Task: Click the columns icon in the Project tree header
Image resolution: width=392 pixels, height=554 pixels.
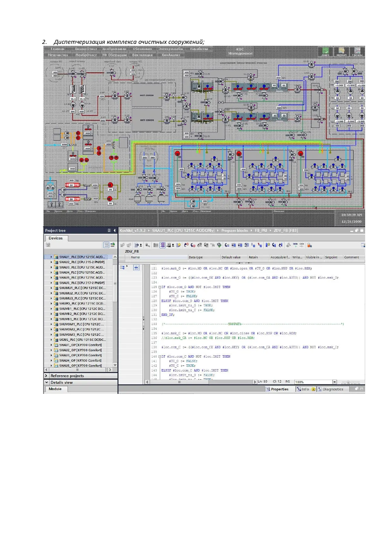Action: click(x=109, y=231)
